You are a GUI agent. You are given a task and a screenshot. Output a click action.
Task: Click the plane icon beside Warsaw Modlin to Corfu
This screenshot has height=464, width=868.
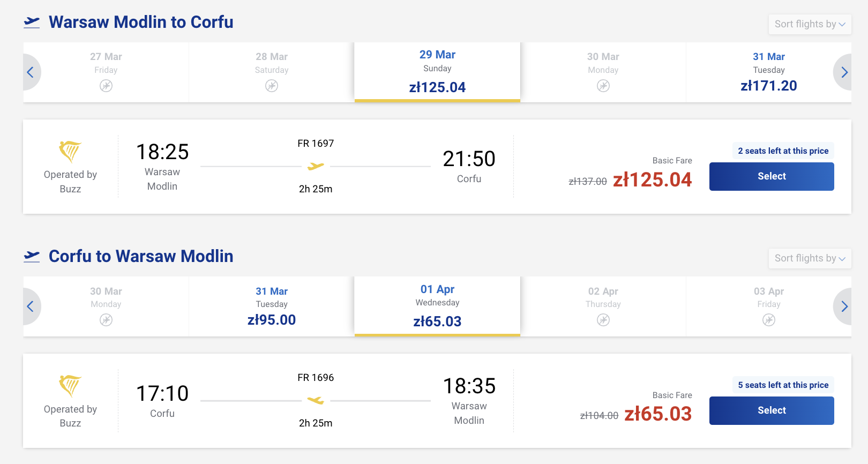pos(32,23)
